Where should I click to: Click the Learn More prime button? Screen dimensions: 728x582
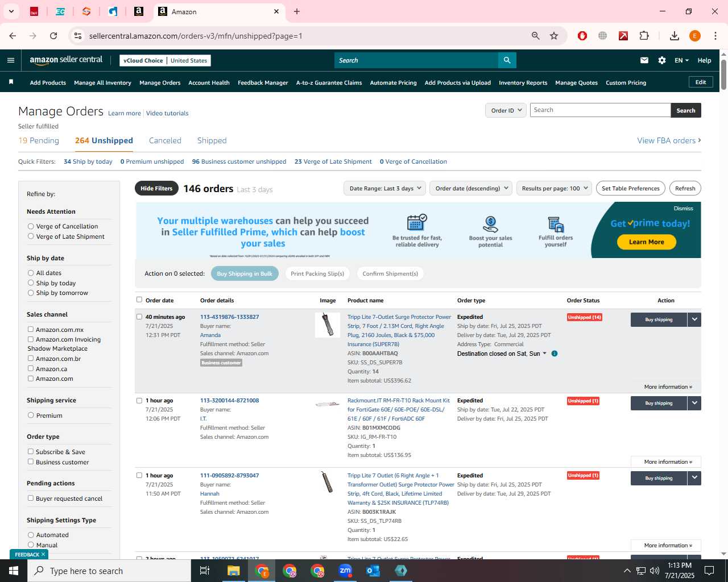(647, 242)
